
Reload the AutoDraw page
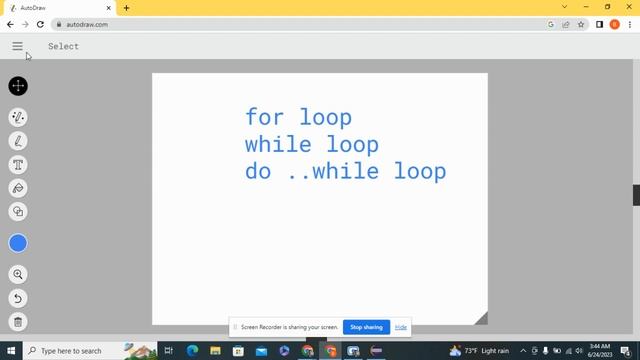(x=40, y=24)
